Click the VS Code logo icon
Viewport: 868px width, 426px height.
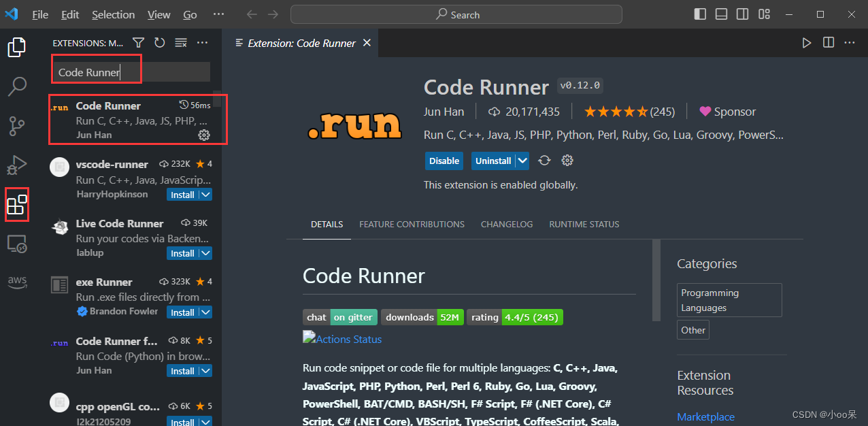[x=11, y=14]
